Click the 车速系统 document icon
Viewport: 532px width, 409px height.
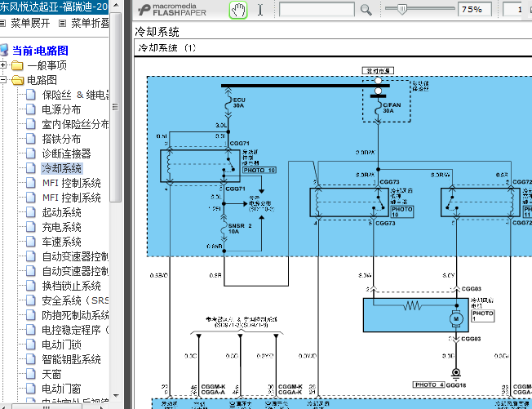pyautogui.click(x=31, y=242)
